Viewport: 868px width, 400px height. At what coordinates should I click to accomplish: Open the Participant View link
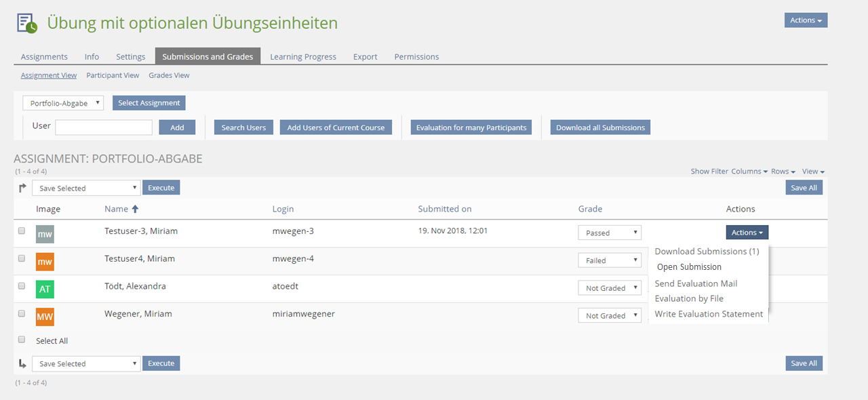113,75
